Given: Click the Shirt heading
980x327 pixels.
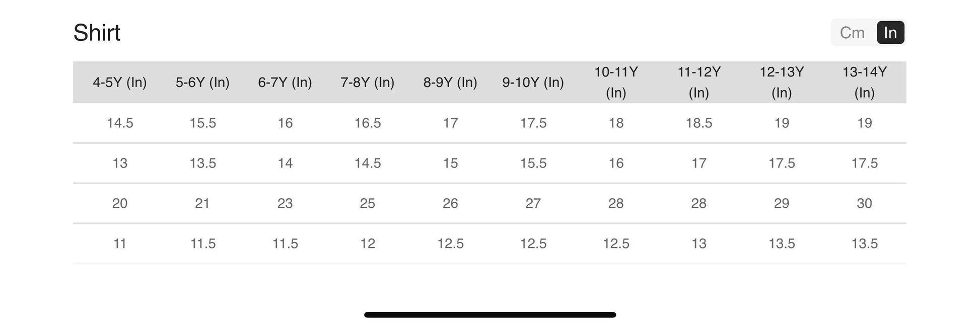Looking at the screenshot, I should click(97, 33).
